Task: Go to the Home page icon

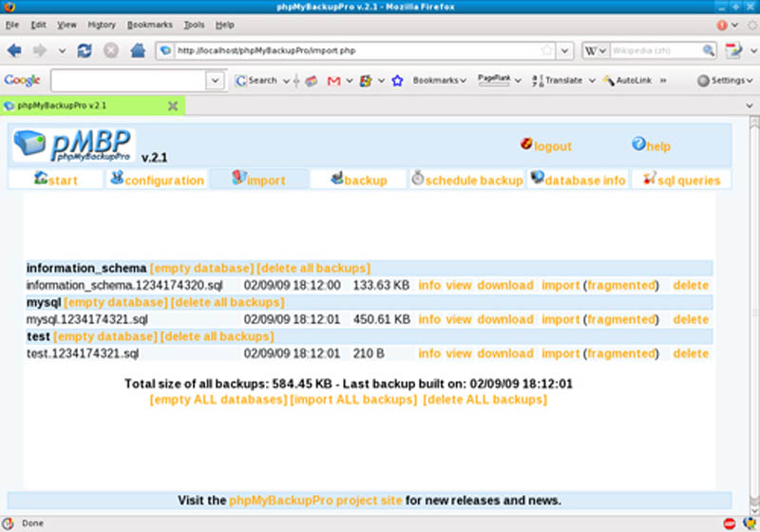Action: (138, 50)
